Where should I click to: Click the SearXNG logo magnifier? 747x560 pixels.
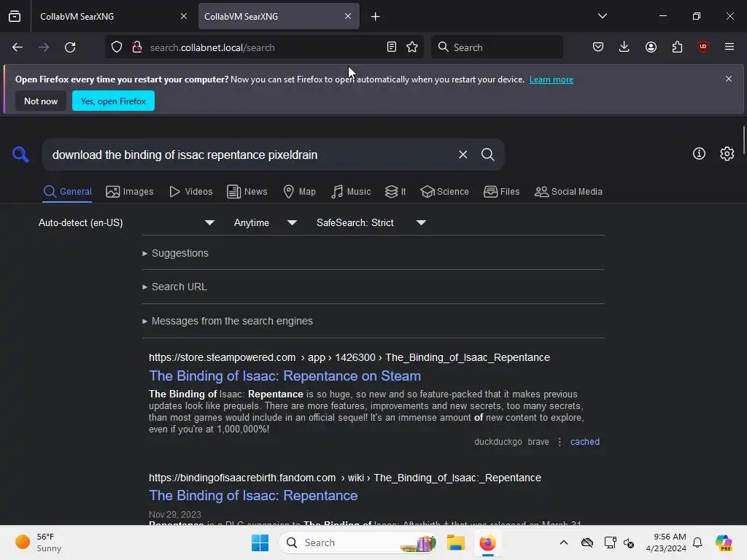tap(20, 155)
